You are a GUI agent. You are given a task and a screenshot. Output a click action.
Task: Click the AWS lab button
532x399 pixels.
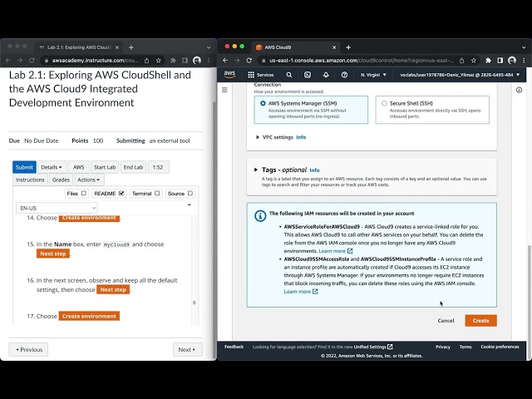[x=78, y=167]
